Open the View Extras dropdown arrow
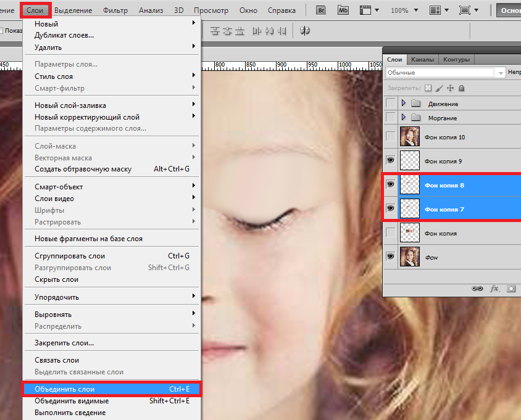The height and width of the screenshot is (420, 521). (x=377, y=10)
